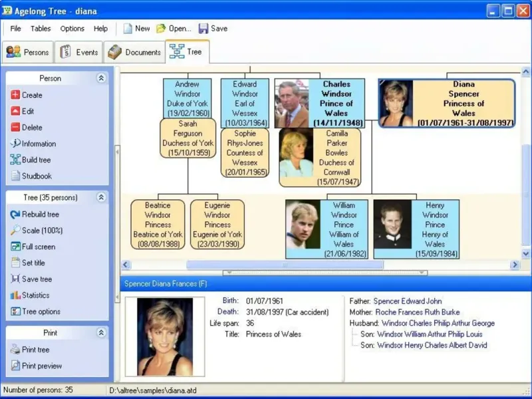532x399 pixels.
Task: Click the Tree options icon
Action: coord(15,311)
